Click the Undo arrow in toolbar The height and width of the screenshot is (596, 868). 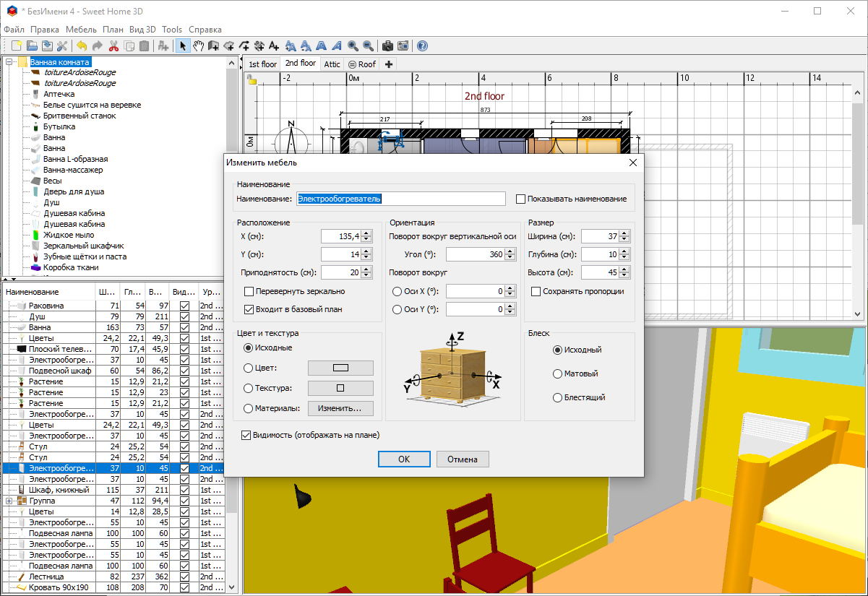click(82, 46)
